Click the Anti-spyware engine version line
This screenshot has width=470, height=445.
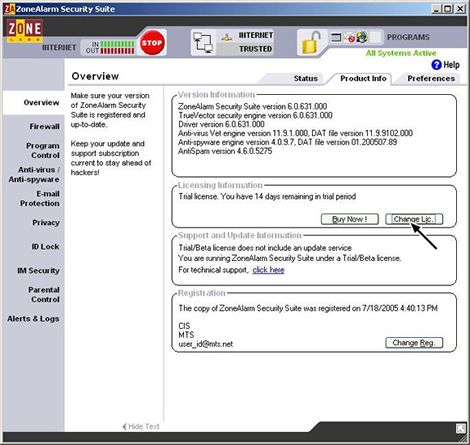(x=287, y=142)
